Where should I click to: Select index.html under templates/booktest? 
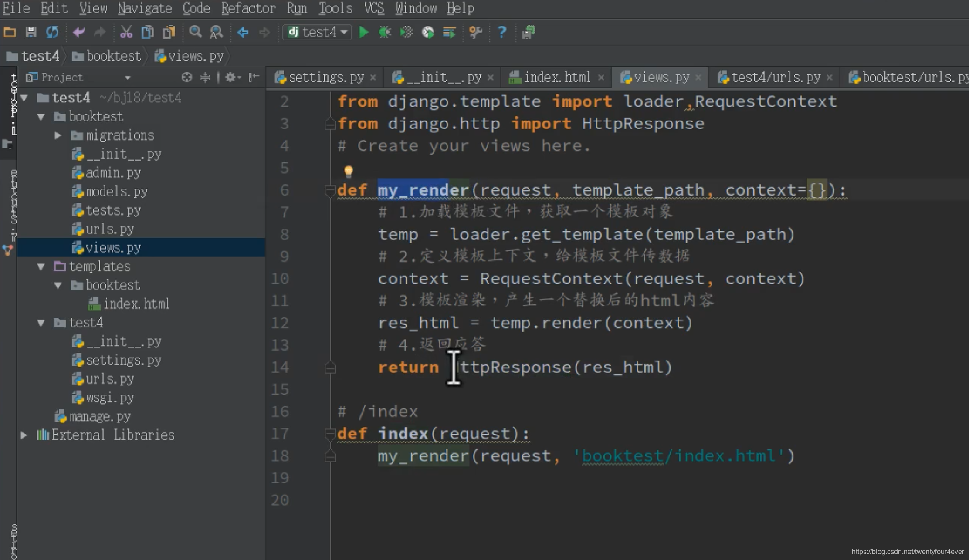click(129, 304)
